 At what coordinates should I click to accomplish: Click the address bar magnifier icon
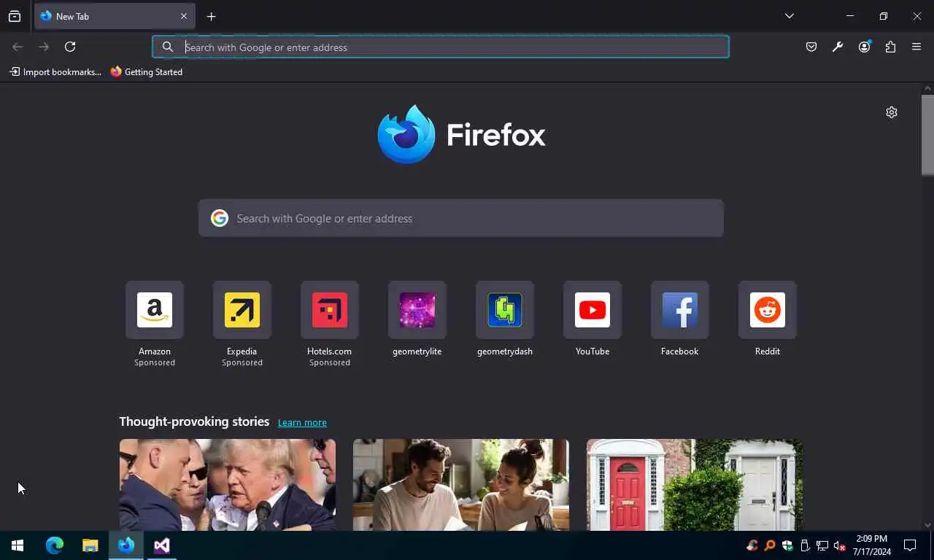168,47
